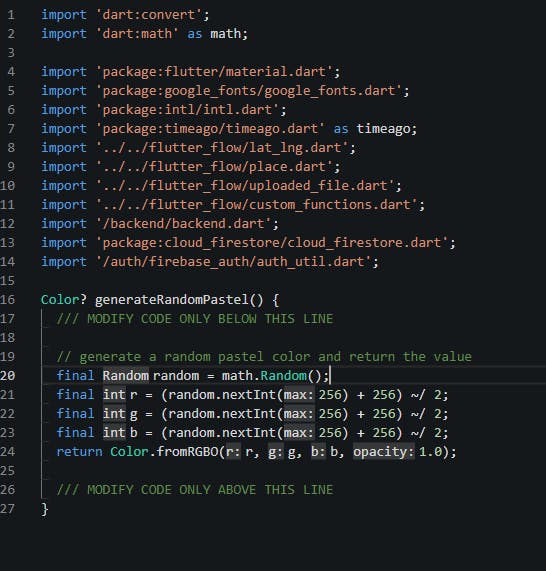The height and width of the screenshot is (571, 546).
Task: Click the 'return' keyword on line 24
Action: tap(79, 452)
